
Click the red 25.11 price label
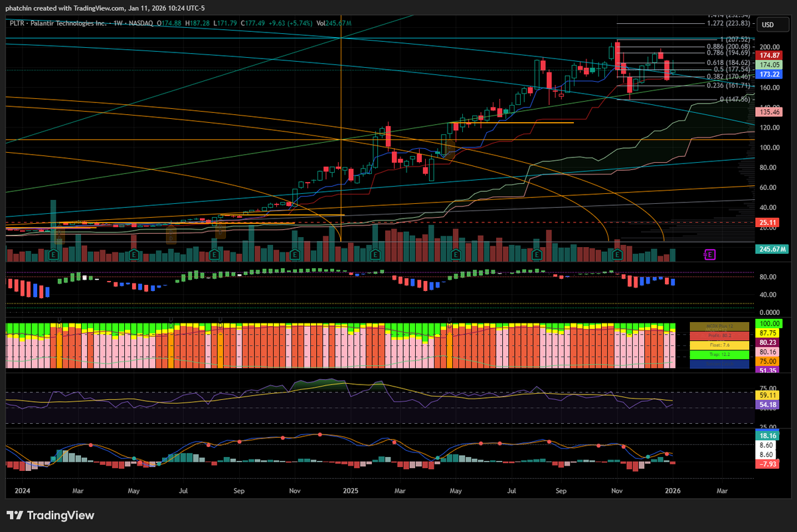[768, 222]
